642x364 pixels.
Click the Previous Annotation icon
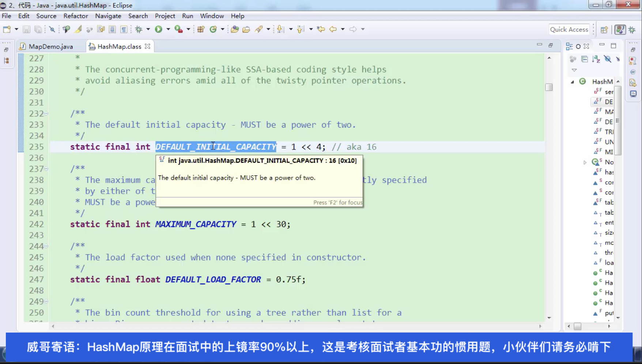301,29
